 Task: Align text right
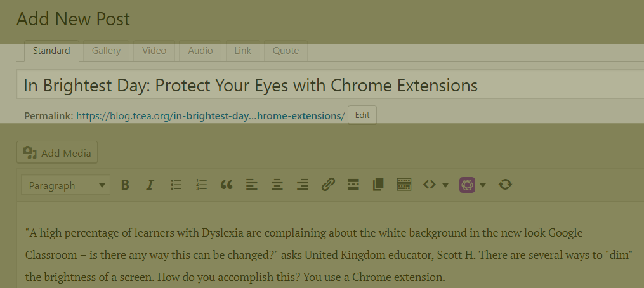[x=303, y=185]
